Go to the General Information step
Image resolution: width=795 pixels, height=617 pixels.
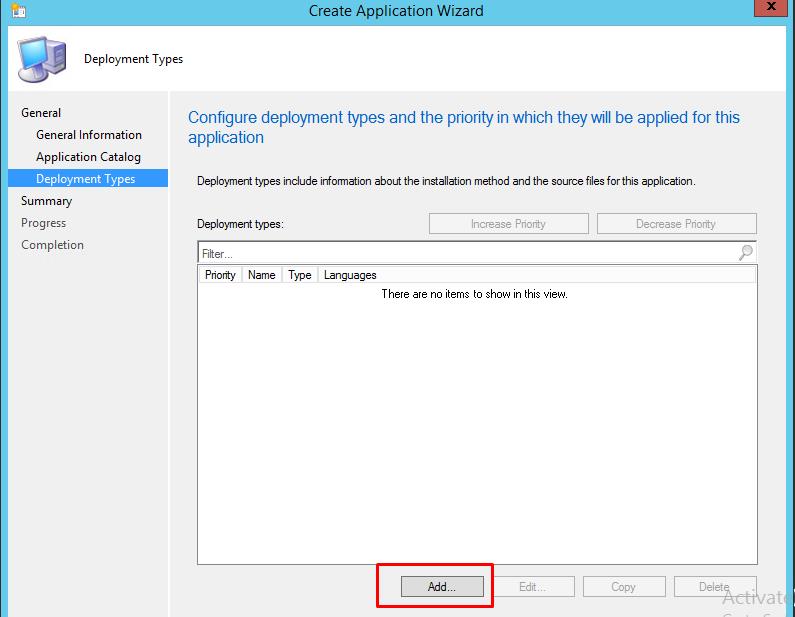(89, 135)
